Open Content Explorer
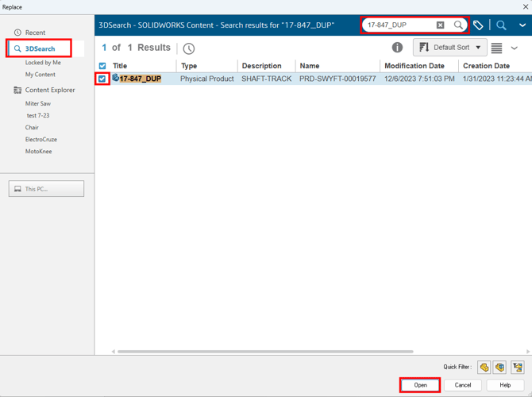 [x=50, y=90]
